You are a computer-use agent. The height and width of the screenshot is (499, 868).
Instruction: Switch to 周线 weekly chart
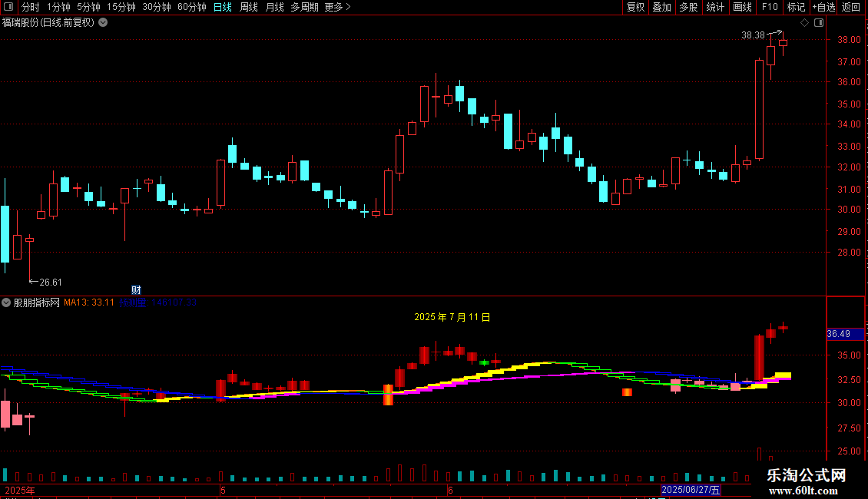click(249, 7)
